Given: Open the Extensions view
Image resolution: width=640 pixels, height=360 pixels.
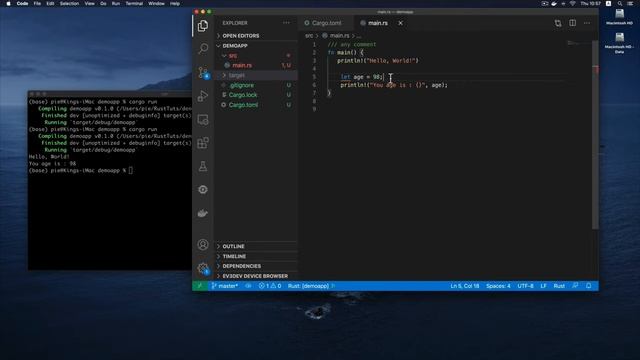Looking at the screenshot, I should tap(203, 143).
